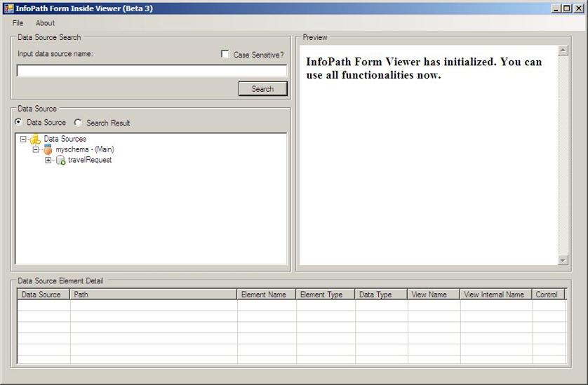Click the Data Type column header
The height and width of the screenshot is (385, 588).
click(x=382, y=295)
